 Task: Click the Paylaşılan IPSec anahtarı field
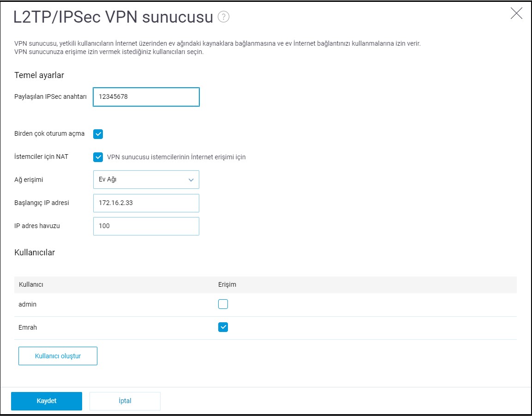pyautogui.click(x=146, y=97)
